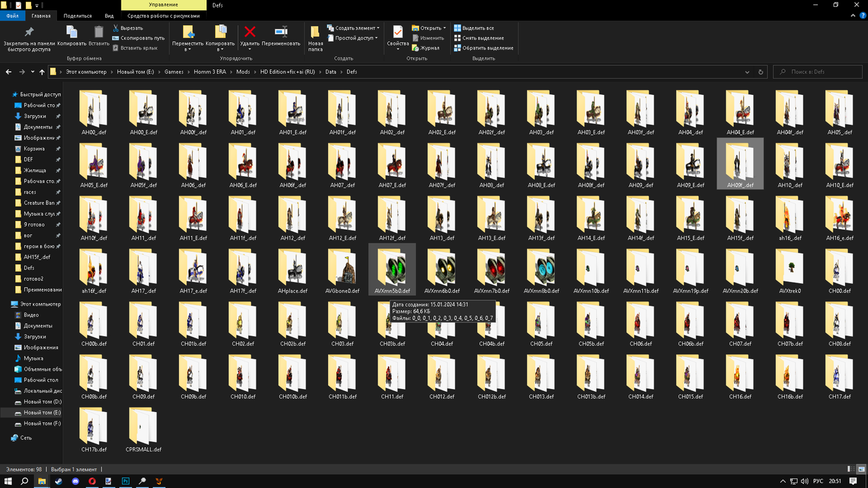Create a New folder (Новая папка)

click(315, 39)
